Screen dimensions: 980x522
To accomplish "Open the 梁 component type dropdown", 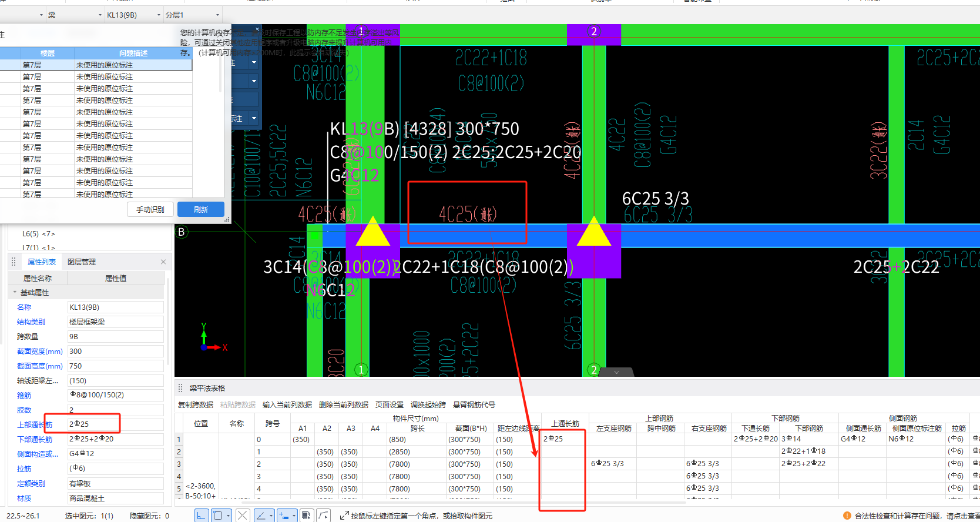I will [x=100, y=15].
